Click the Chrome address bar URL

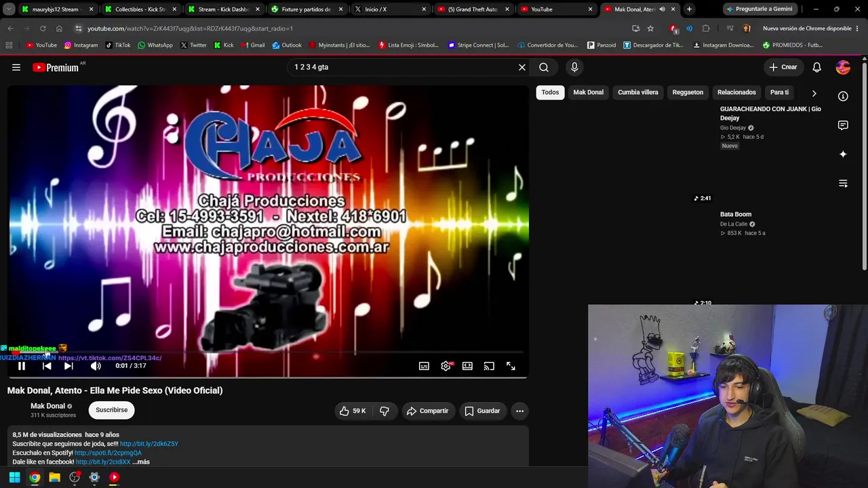point(190,28)
